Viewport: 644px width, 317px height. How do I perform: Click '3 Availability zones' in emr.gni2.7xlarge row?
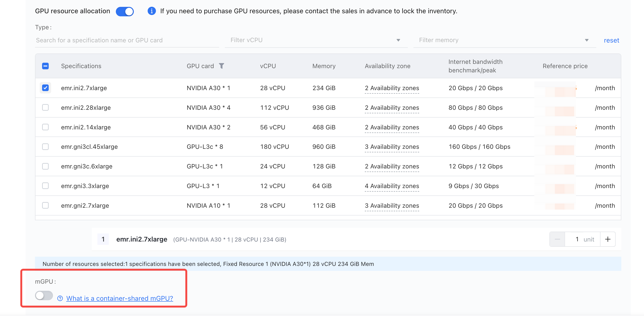pyautogui.click(x=392, y=205)
